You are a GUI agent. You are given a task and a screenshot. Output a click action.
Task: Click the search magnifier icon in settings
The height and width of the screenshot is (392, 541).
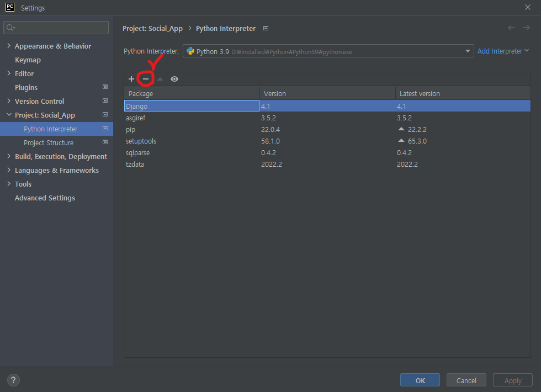10,28
